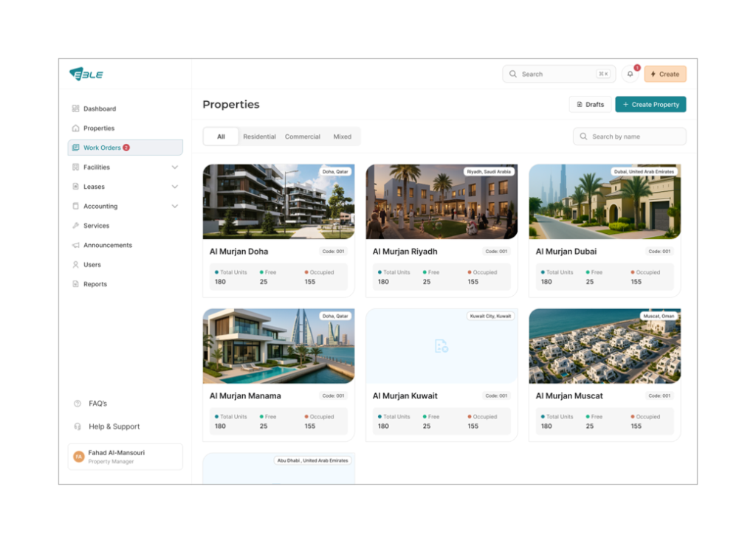Switch to the Residential tab
The width and height of the screenshot is (756, 543).
click(x=259, y=136)
